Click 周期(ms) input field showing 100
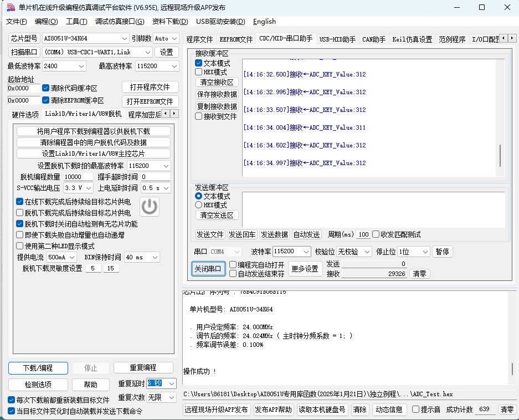This screenshot has height=420, width=519. [x=363, y=234]
